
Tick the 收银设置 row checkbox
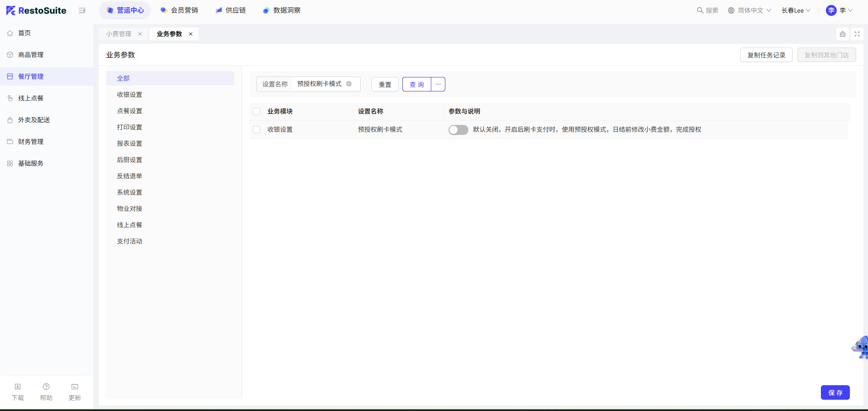coord(256,129)
